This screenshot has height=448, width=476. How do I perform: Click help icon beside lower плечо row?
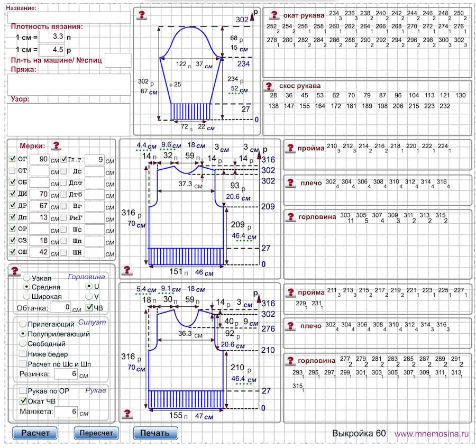(x=290, y=326)
